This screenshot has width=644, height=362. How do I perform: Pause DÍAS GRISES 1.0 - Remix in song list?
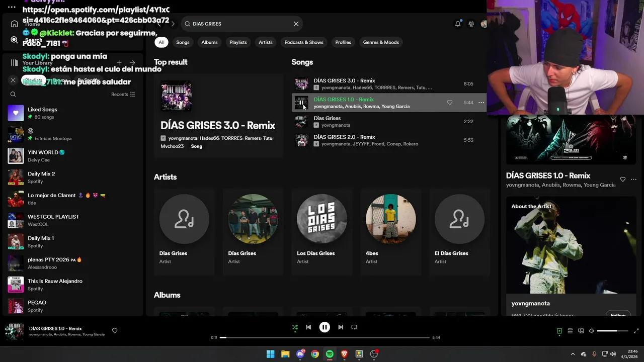[301, 103]
